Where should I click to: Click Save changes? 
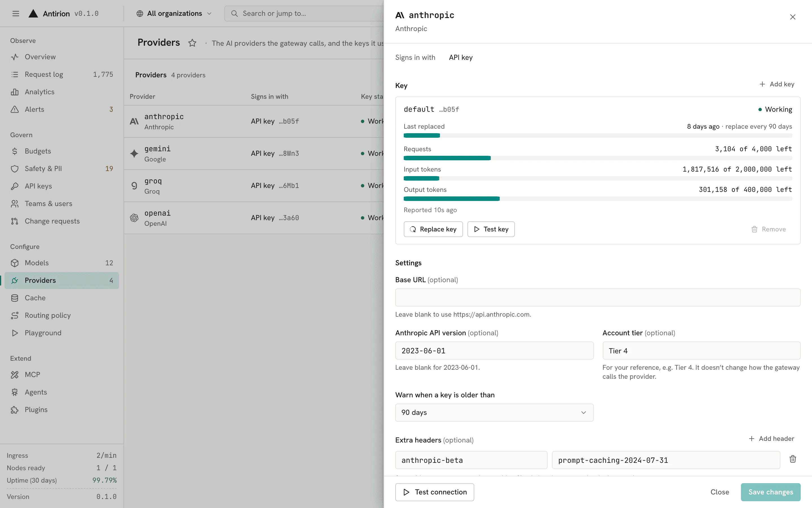click(770, 492)
